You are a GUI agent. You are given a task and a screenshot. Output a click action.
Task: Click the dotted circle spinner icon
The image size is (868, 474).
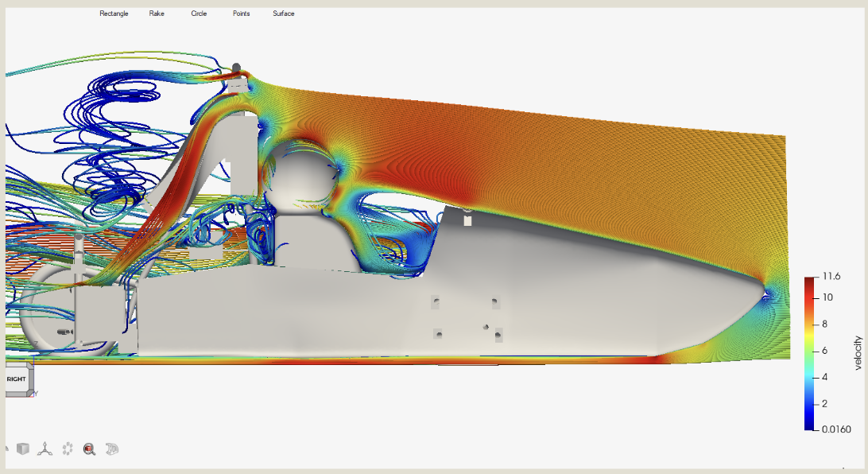[67, 449]
